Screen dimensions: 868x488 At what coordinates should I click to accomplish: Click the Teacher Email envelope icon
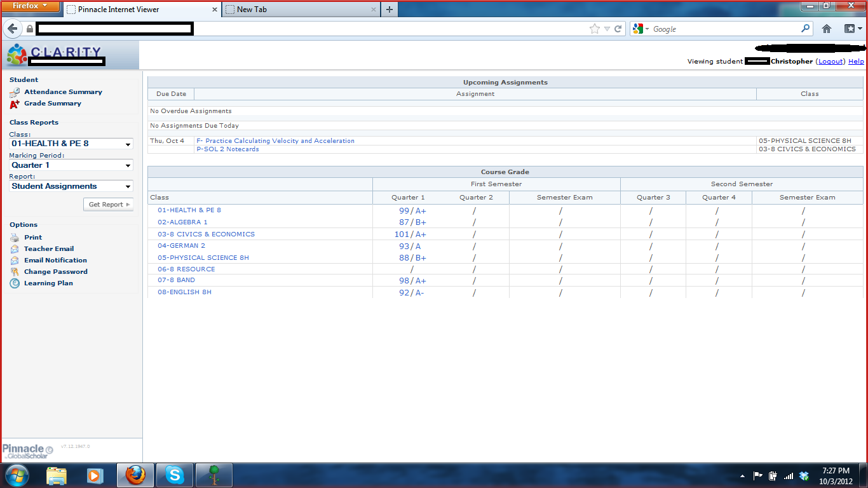pyautogui.click(x=15, y=249)
